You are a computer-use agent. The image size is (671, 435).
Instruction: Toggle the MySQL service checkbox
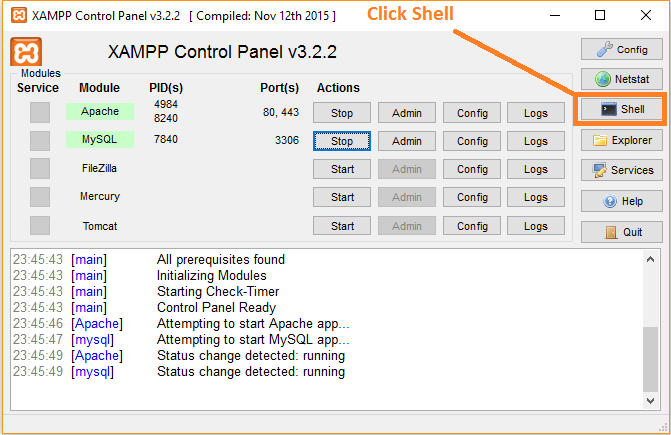(x=40, y=141)
